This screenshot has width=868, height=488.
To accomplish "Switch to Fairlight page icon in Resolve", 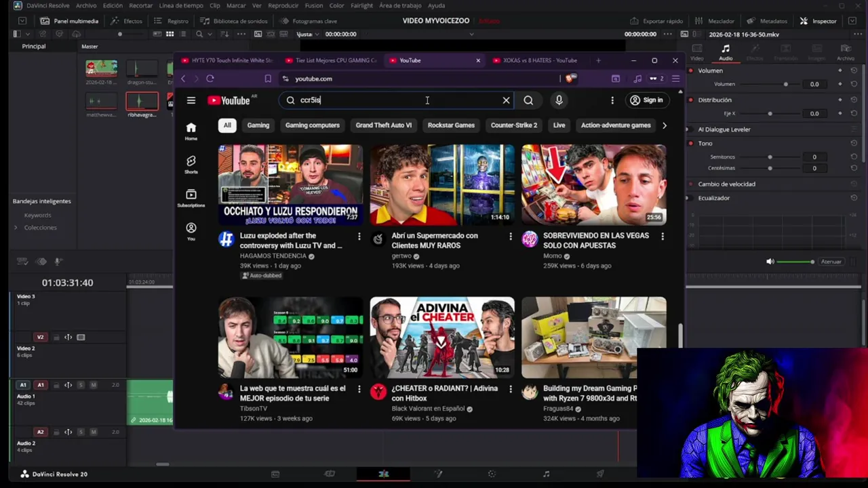I will point(546,474).
